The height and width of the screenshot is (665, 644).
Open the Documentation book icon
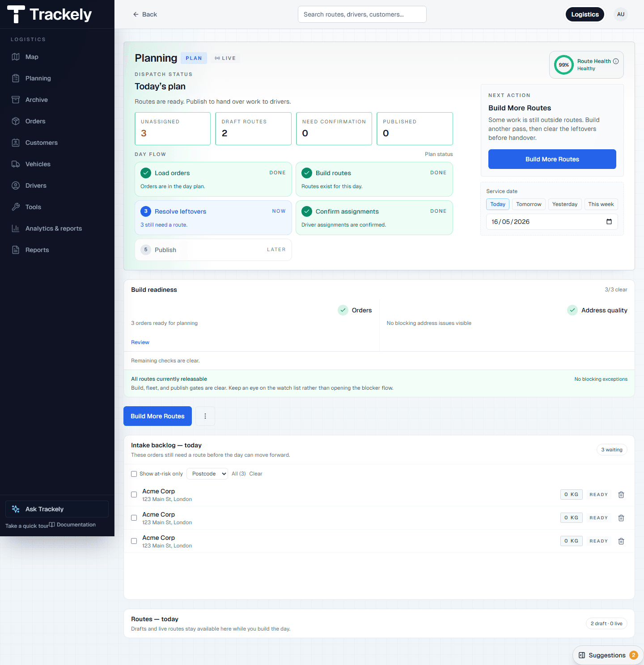(x=52, y=525)
